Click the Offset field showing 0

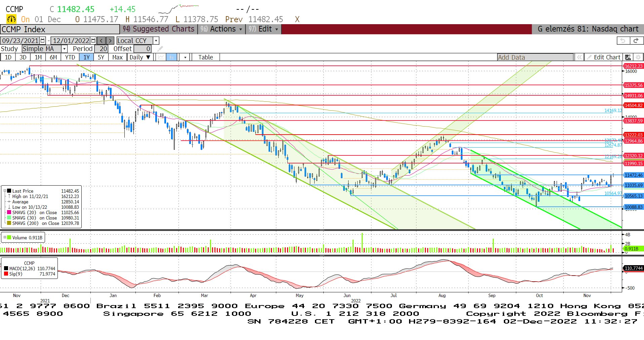[x=143, y=49]
